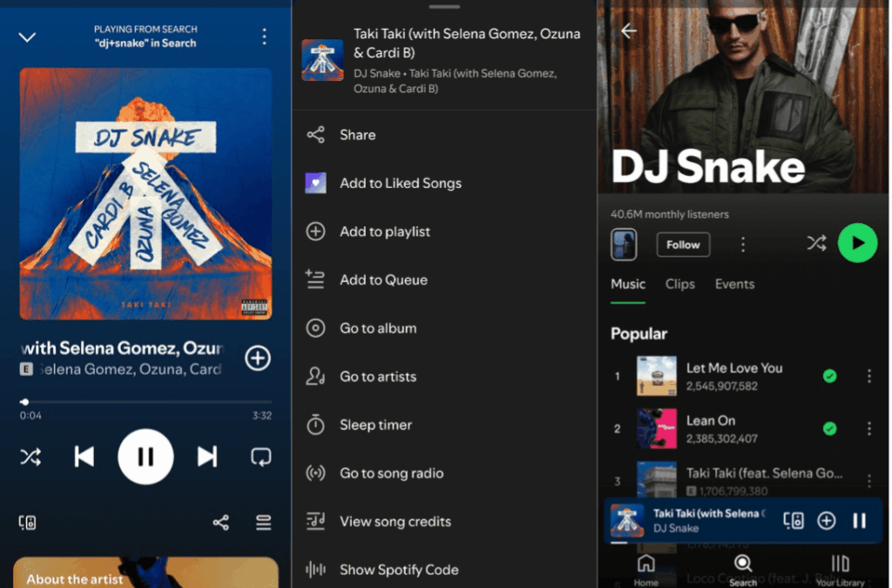This screenshot has width=892, height=588.
Task: Open Search in bottom navigation
Action: 743,571
